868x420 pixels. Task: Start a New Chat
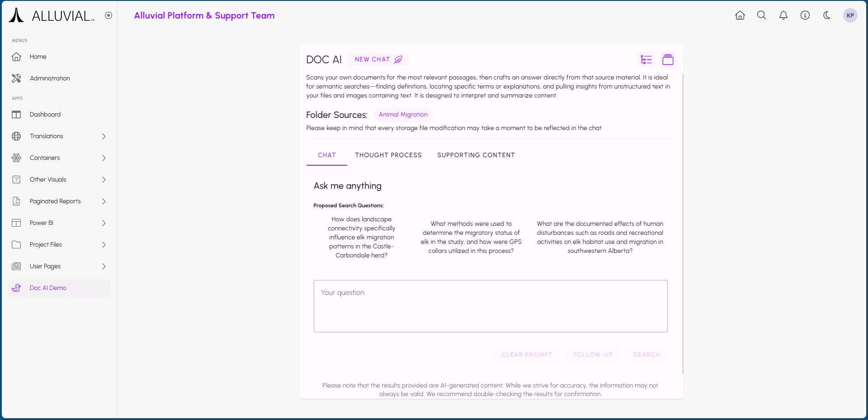[x=378, y=60]
